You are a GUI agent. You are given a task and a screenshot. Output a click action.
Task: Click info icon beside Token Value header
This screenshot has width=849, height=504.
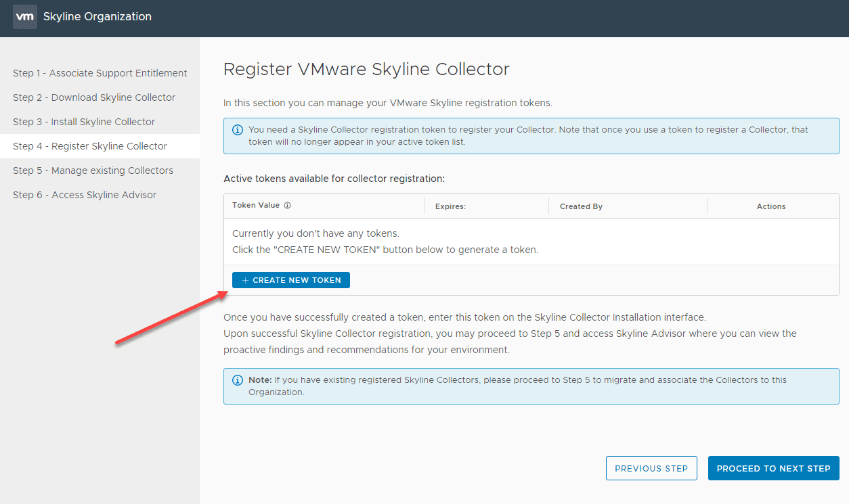[x=287, y=206]
